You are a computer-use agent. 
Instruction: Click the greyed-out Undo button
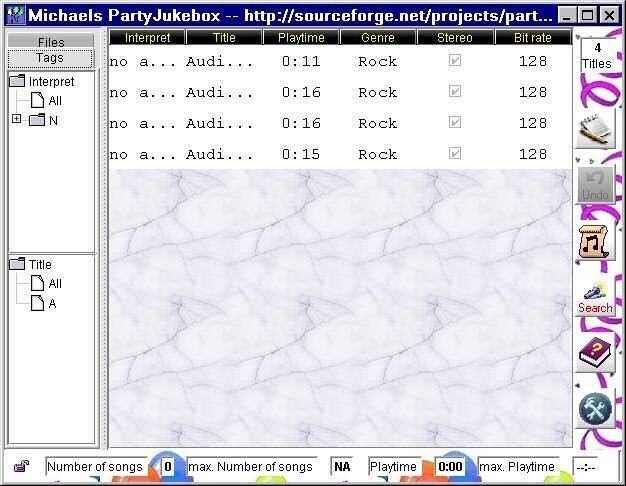(595, 185)
